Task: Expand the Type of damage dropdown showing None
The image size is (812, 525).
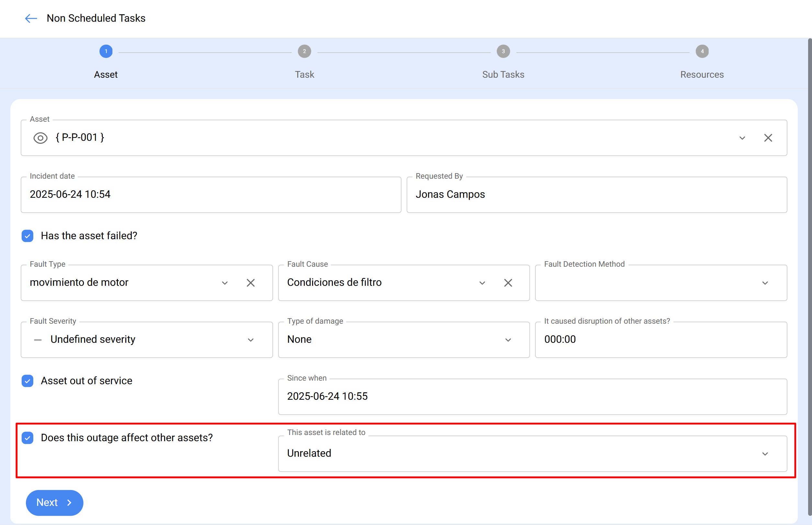Action: pos(508,340)
